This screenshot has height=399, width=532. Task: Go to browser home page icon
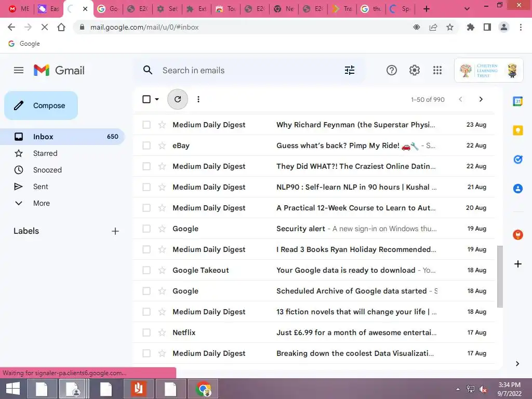point(61,27)
